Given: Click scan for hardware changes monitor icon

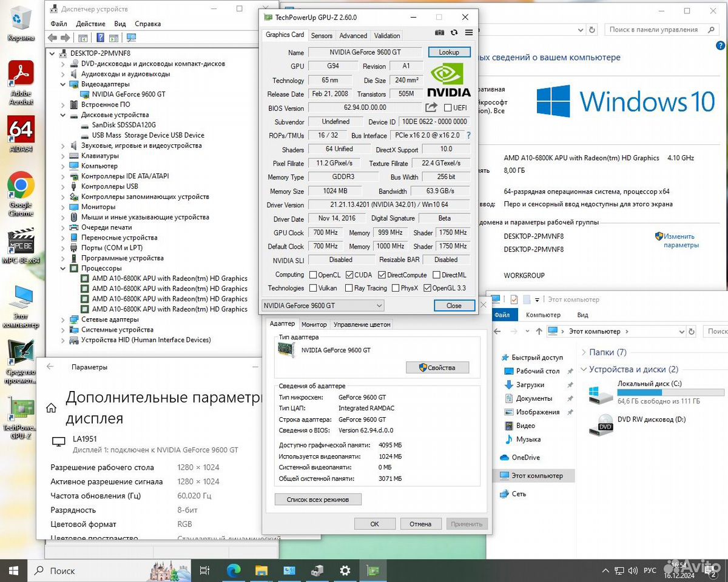Looking at the screenshot, I should click(131, 38).
